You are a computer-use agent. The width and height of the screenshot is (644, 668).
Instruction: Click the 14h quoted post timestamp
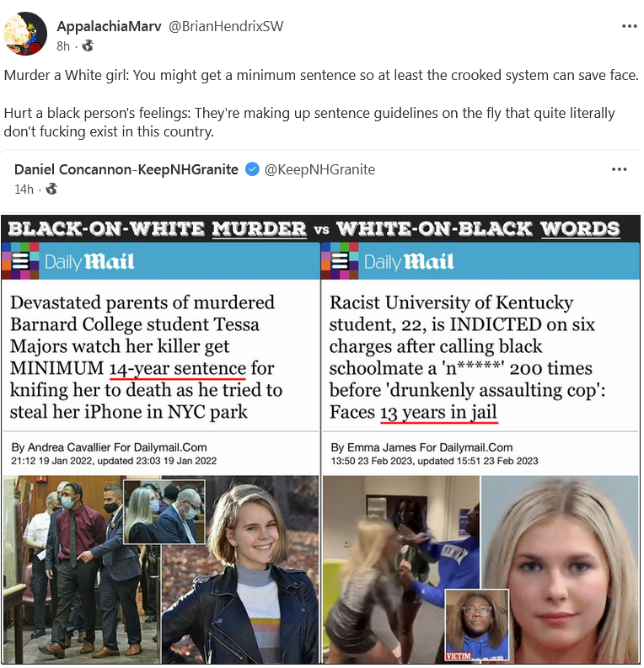point(24,190)
